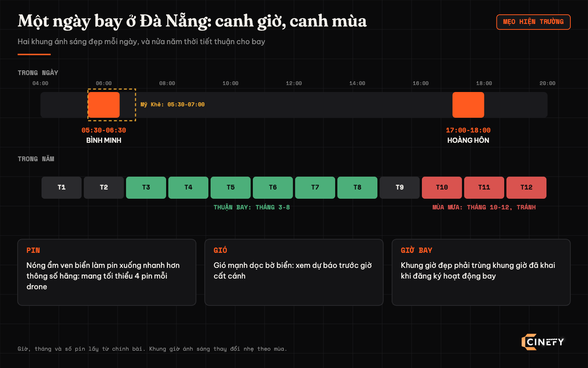This screenshot has height=368, width=588.
Task: Click the footnote Giờ, tháng và số pin
Action: [152, 349]
